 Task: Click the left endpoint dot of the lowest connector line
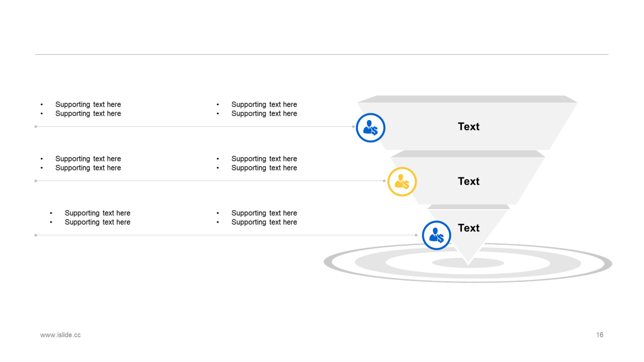coord(36,235)
